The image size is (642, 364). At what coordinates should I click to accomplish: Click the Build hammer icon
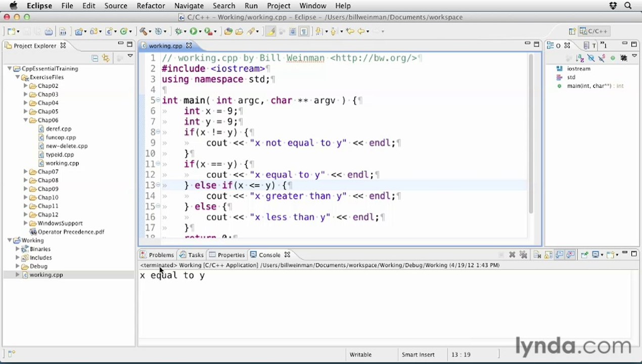[144, 31]
